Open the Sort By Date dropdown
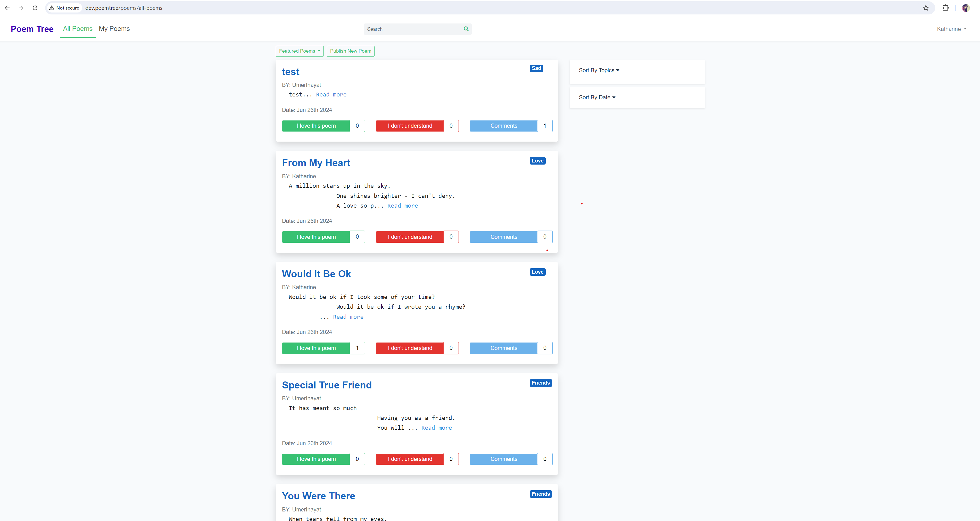 (597, 97)
